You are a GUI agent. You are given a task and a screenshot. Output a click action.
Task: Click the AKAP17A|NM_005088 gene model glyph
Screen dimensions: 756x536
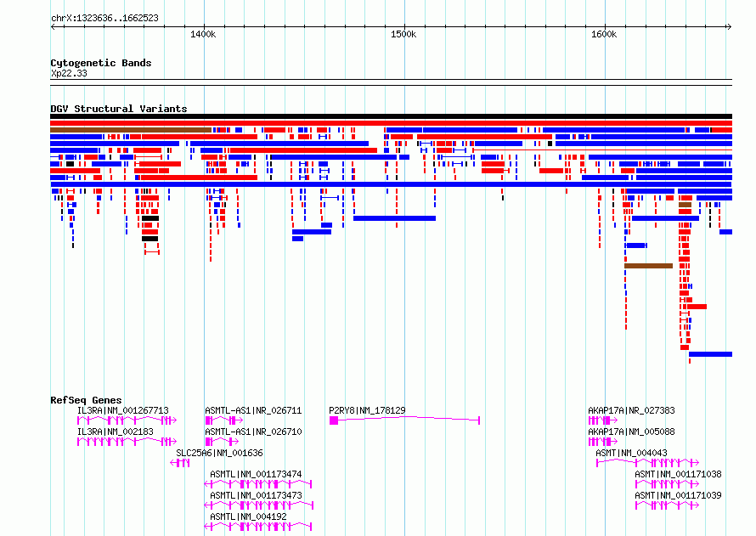tap(603, 442)
